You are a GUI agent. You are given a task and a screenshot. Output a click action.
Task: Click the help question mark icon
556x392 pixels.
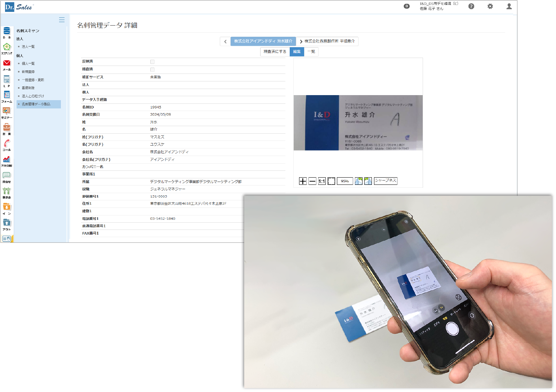point(471,6)
